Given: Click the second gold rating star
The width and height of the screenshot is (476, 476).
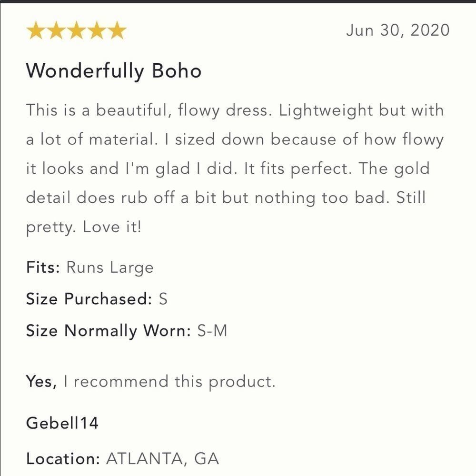Looking at the screenshot, I should click(x=56, y=31).
